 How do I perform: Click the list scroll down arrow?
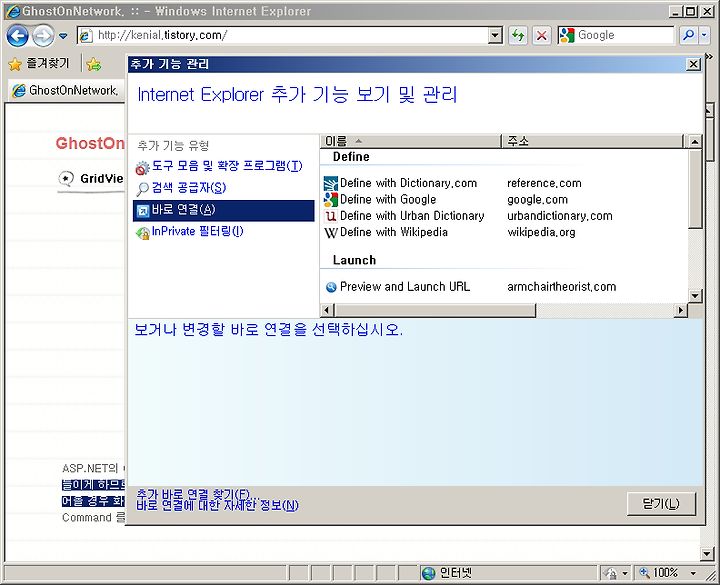tap(695, 296)
